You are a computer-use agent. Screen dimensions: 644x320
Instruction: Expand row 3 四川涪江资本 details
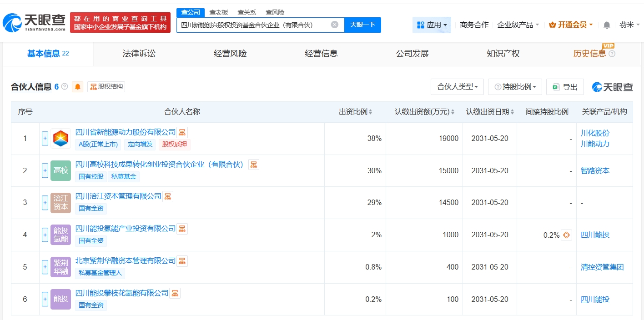45,203
